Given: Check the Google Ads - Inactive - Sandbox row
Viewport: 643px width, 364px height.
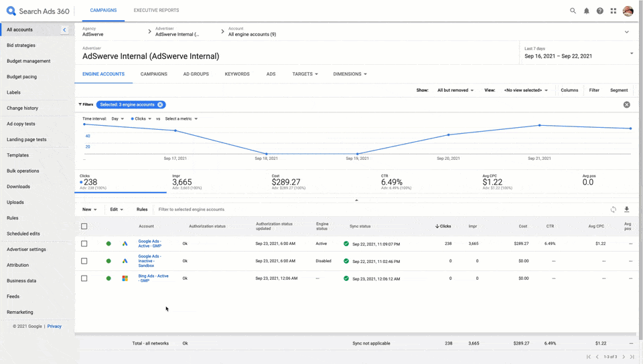Looking at the screenshot, I should (84, 261).
